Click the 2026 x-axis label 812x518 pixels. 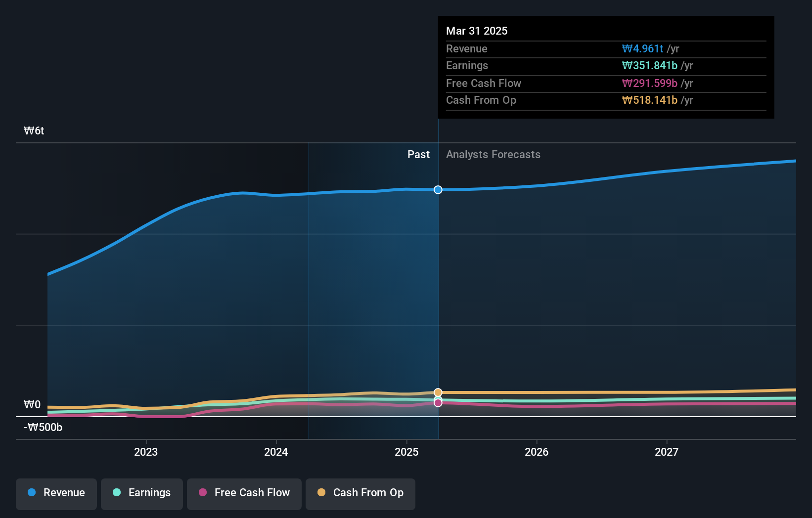pos(537,452)
